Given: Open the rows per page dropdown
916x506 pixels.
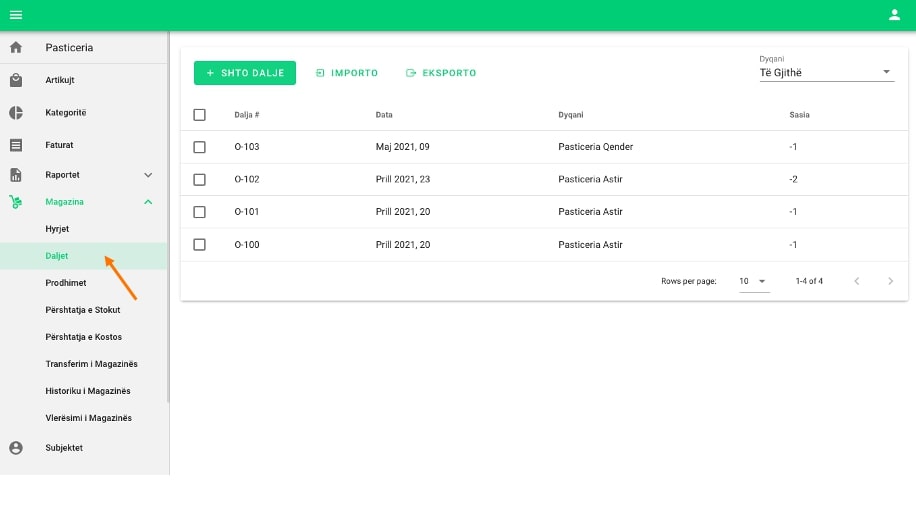Looking at the screenshot, I should [753, 282].
